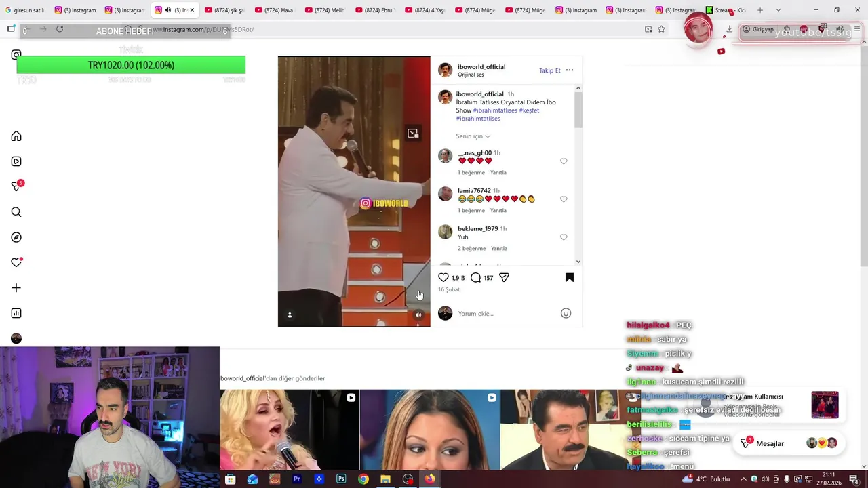
Task: Switch to '(8724) Hava' YouTube tab
Action: click(273, 10)
